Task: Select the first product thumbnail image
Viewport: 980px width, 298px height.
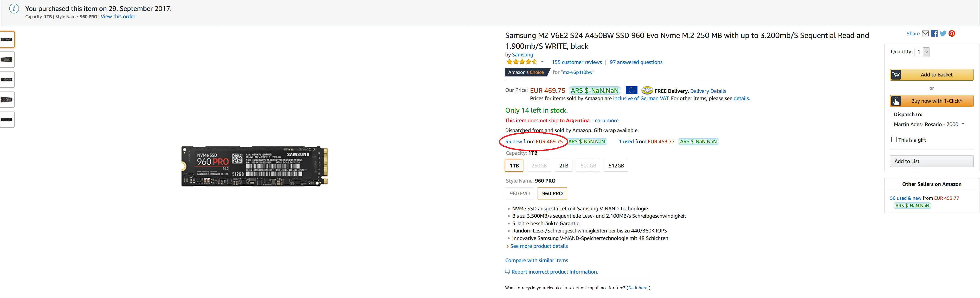Action: pyautogui.click(x=7, y=40)
